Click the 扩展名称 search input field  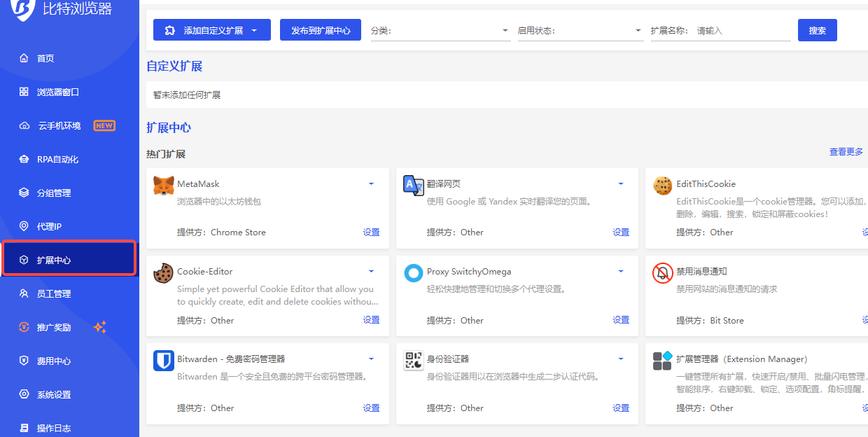pyautogui.click(x=742, y=31)
